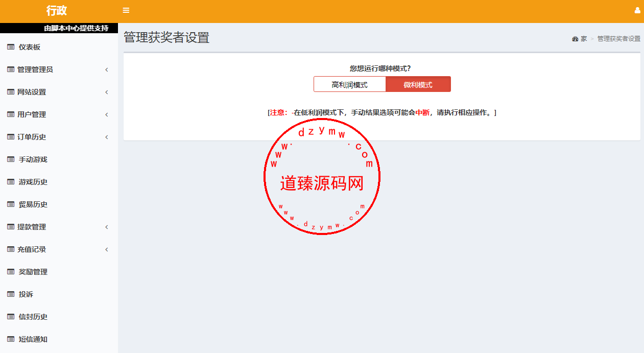Click the 由脚本中心提供支持 banner text
644x353 pixels.
click(76, 29)
